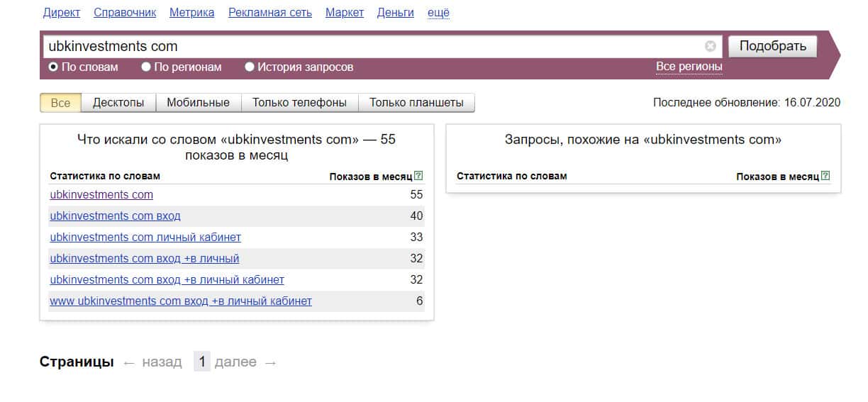Open the 'Все регионы' region selector
This screenshot has width=868, height=402.
(689, 67)
